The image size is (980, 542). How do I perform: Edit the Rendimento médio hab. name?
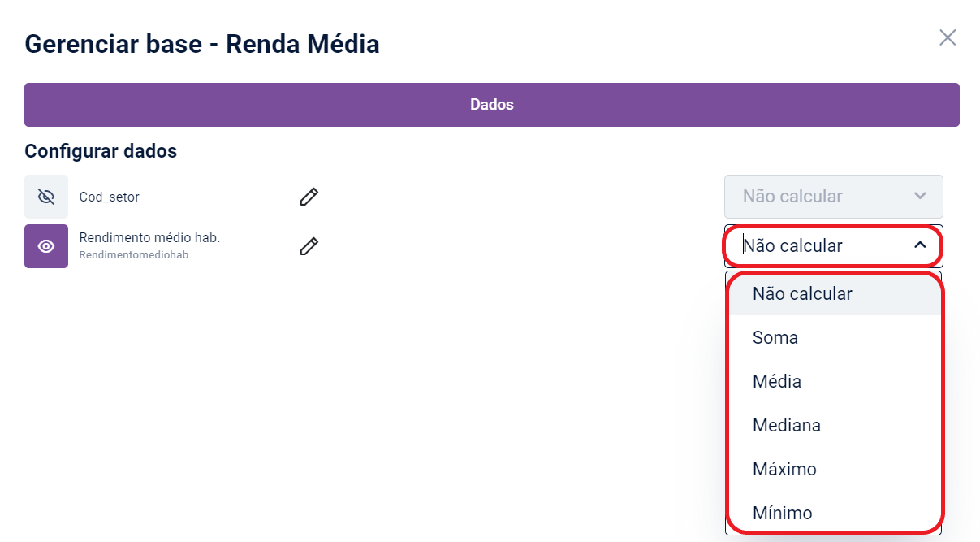[309, 246]
